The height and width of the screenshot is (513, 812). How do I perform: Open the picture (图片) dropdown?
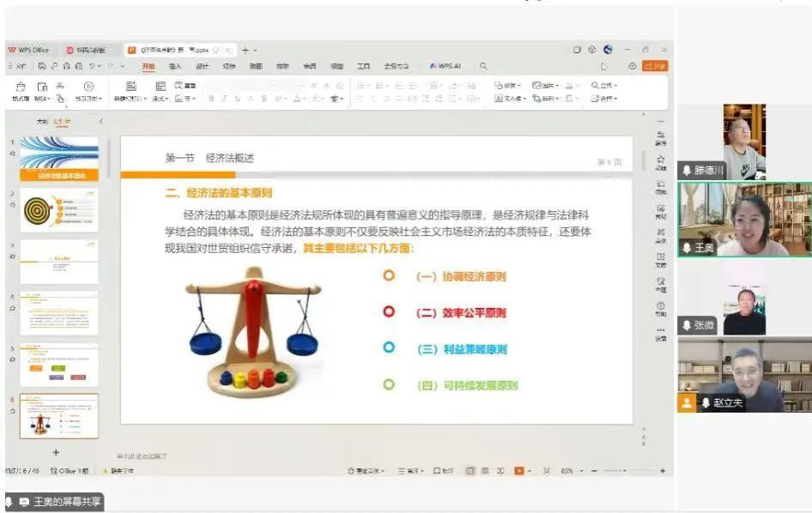click(x=546, y=86)
